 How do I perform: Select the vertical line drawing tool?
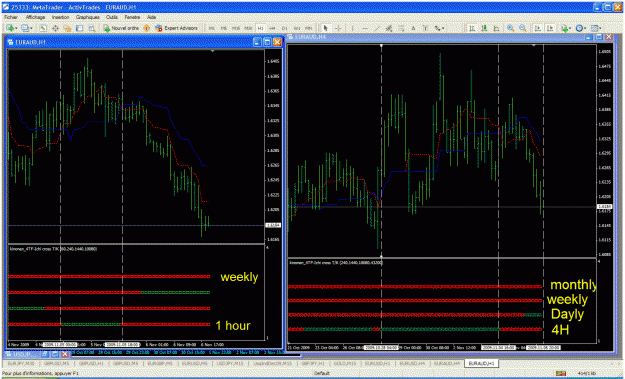tap(352, 28)
